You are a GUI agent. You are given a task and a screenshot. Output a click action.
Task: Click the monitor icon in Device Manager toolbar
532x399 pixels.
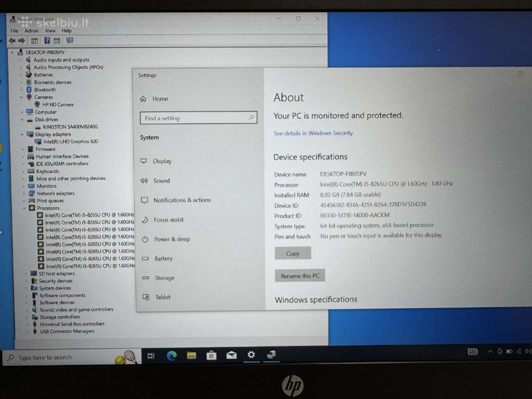point(70,40)
